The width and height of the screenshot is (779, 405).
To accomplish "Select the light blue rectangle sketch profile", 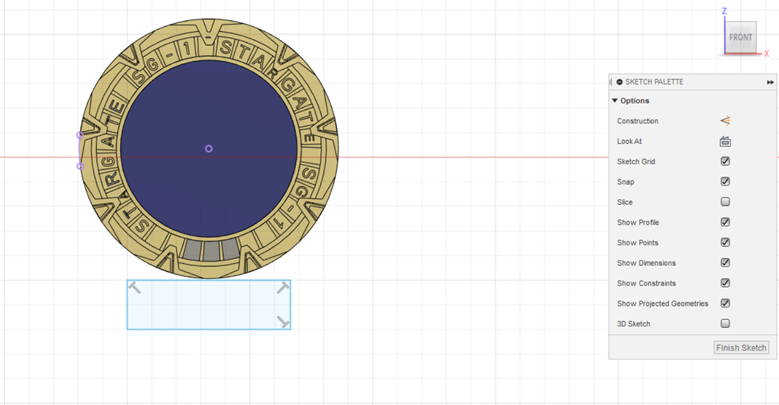I will 209,305.
